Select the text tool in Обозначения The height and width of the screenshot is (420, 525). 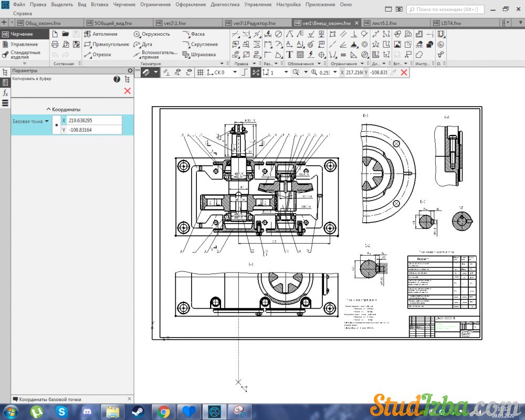pyautogui.click(x=289, y=55)
